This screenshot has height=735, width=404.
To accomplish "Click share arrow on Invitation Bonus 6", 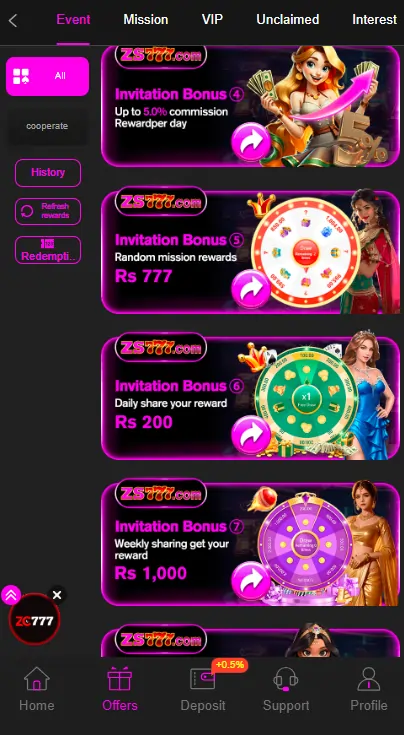I will pyautogui.click(x=251, y=435).
